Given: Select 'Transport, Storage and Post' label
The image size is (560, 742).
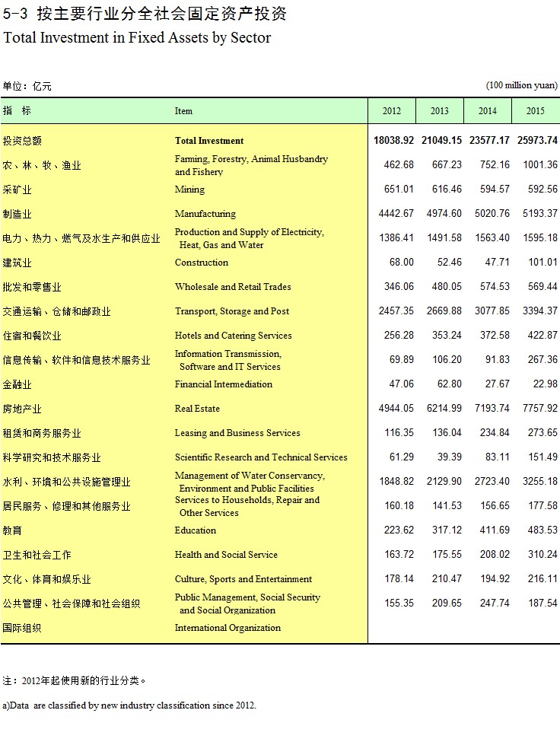Looking at the screenshot, I should tap(232, 311).
